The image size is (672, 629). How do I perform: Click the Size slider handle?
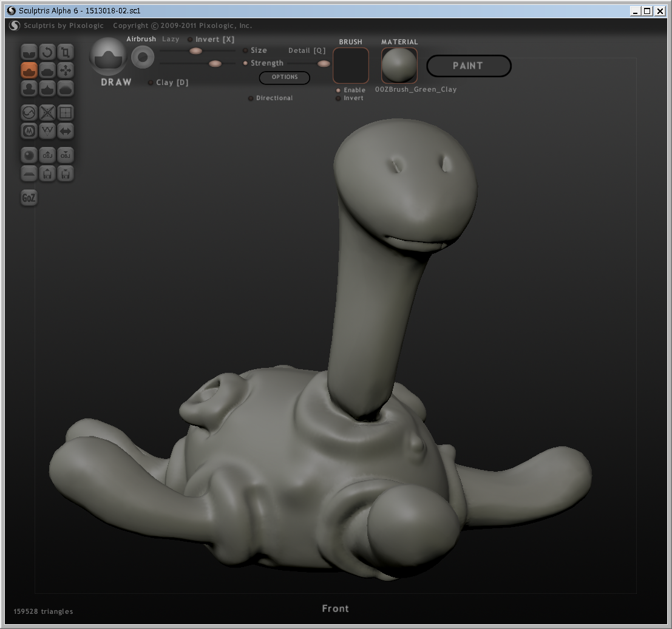pyautogui.click(x=196, y=51)
